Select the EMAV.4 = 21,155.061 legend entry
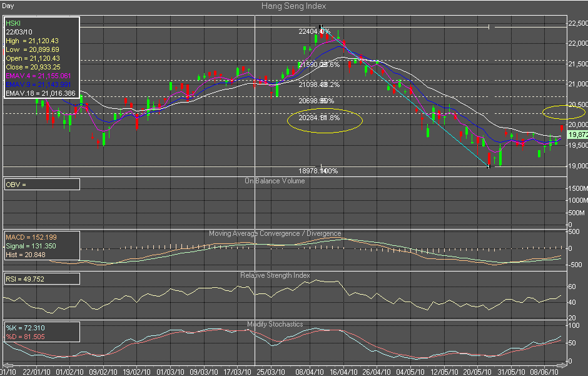This screenshot has height=376, width=588. (38, 76)
